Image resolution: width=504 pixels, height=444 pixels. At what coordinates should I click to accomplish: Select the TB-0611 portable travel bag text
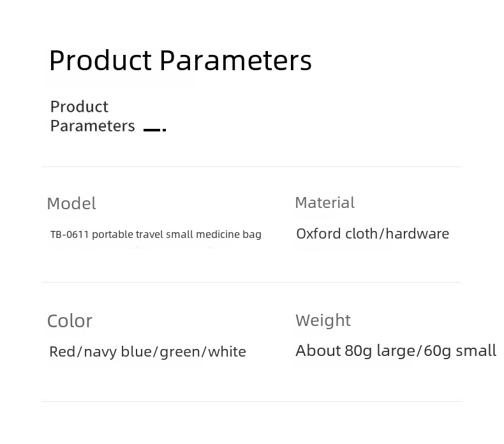pyautogui.click(x=156, y=234)
